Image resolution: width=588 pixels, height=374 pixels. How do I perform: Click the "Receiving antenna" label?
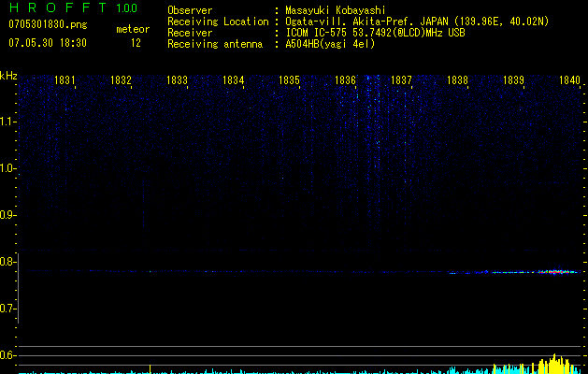click(215, 44)
